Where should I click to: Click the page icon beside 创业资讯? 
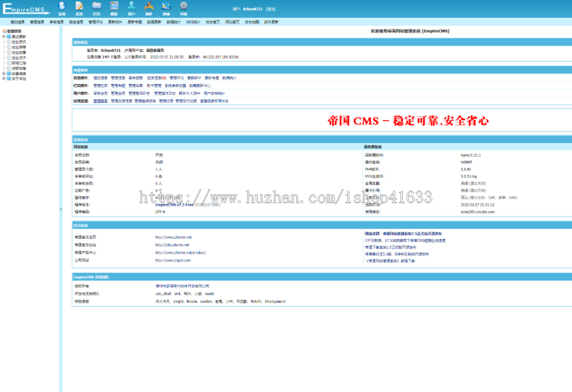point(9,42)
